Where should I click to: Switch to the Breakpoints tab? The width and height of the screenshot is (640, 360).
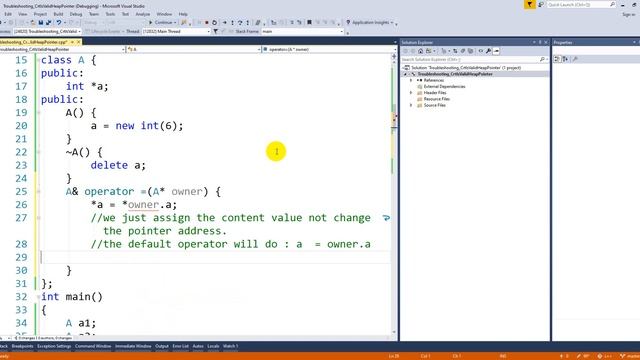coord(22,346)
